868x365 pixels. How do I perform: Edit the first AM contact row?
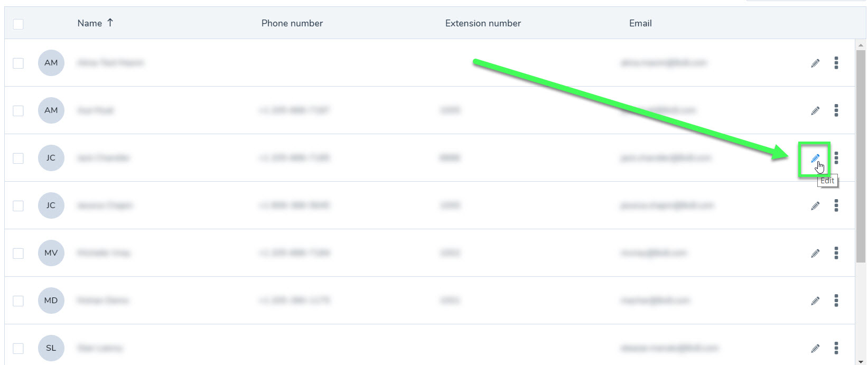815,63
